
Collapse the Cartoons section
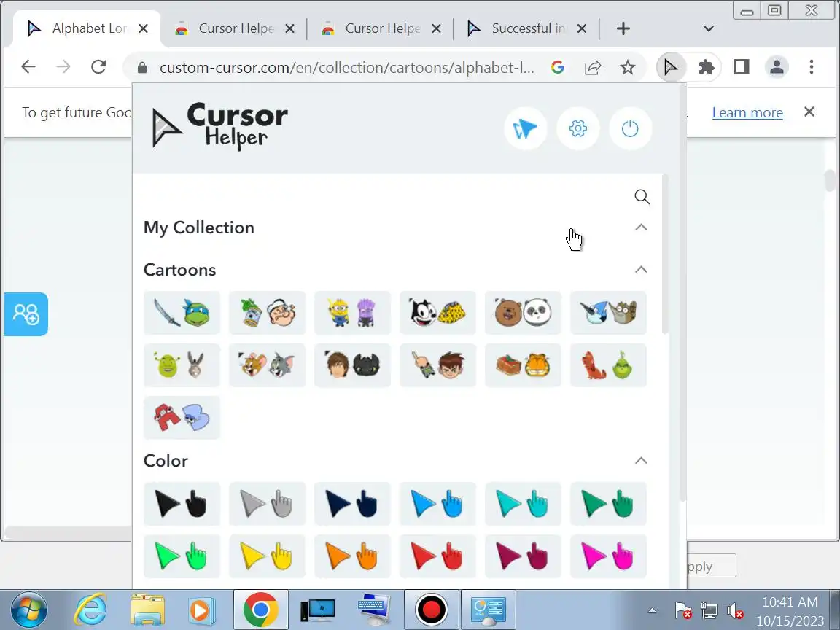pos(641,270)
